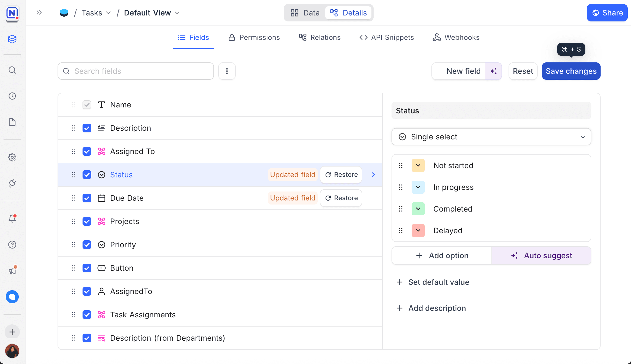The image size is (631, 364).
Task: Open the settings gear in sidebar
Action: pyautogui.click(x=12, y=157)
